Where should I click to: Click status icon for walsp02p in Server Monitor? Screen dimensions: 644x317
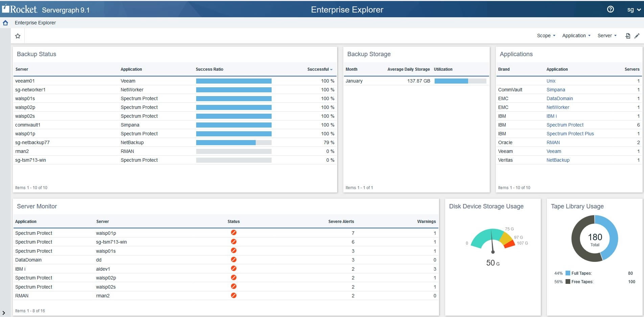tap(233, 277)
